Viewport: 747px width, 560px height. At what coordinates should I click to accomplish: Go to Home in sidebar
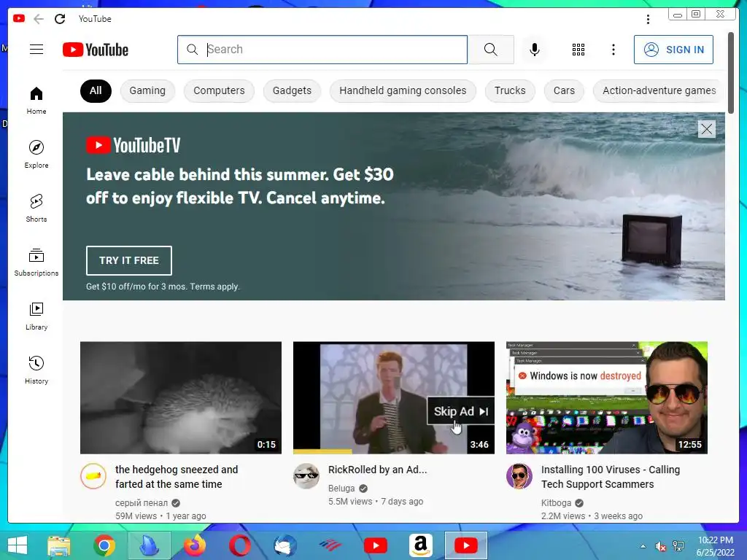point(36,101)
